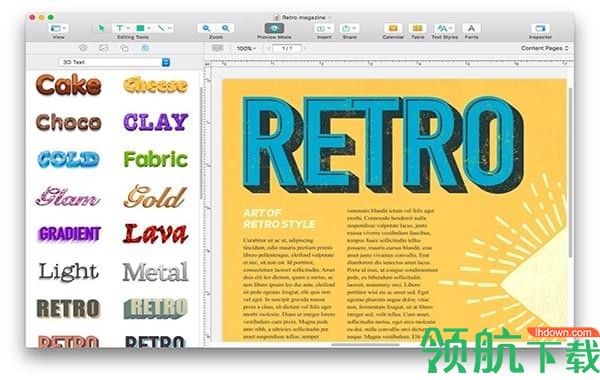
Task: Click the big RETRO headline on the page
Action: [x=383, y=145]
